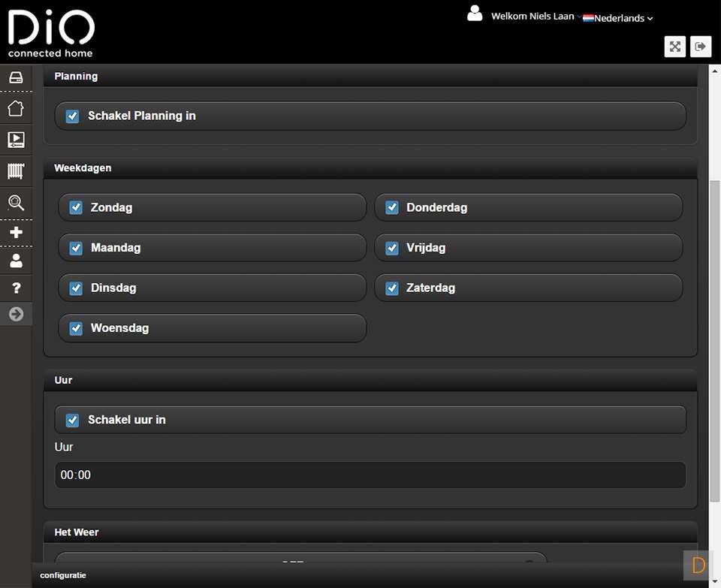Select the radiator heating icon
Viewport: 721px width, 588px height.
(x=16, y=171)
